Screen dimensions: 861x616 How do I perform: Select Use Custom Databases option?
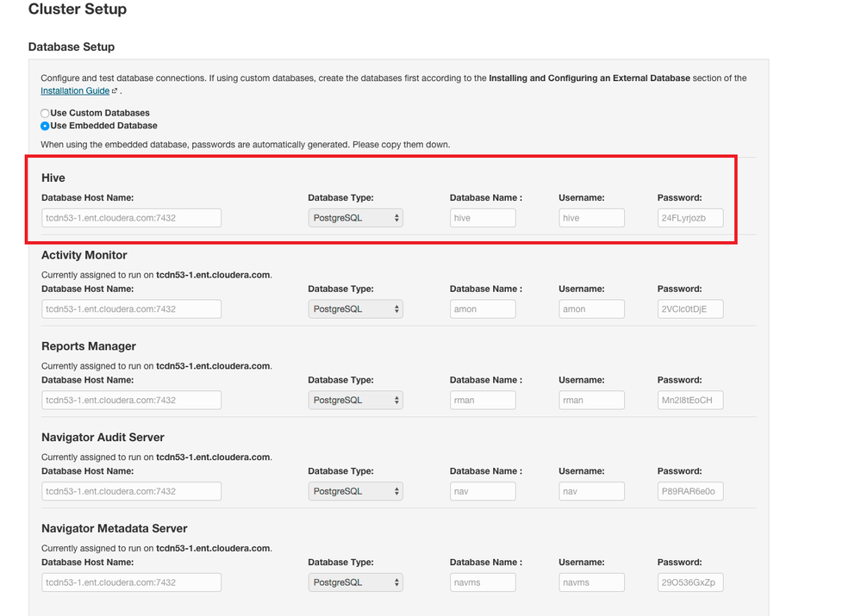(x=46, y=113)
